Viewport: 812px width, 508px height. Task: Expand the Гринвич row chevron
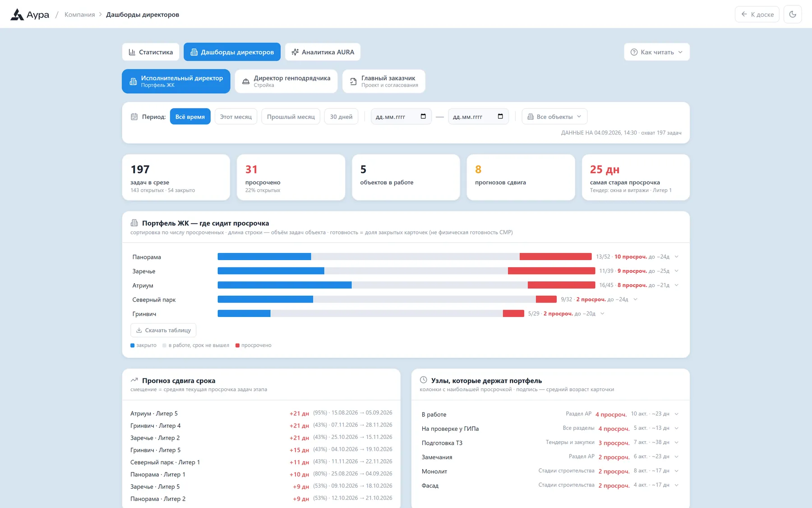click(x=602, y=313)
